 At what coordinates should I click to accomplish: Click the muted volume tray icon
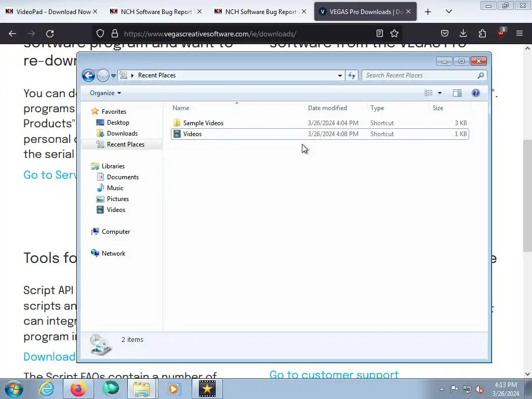click(480, 389)
